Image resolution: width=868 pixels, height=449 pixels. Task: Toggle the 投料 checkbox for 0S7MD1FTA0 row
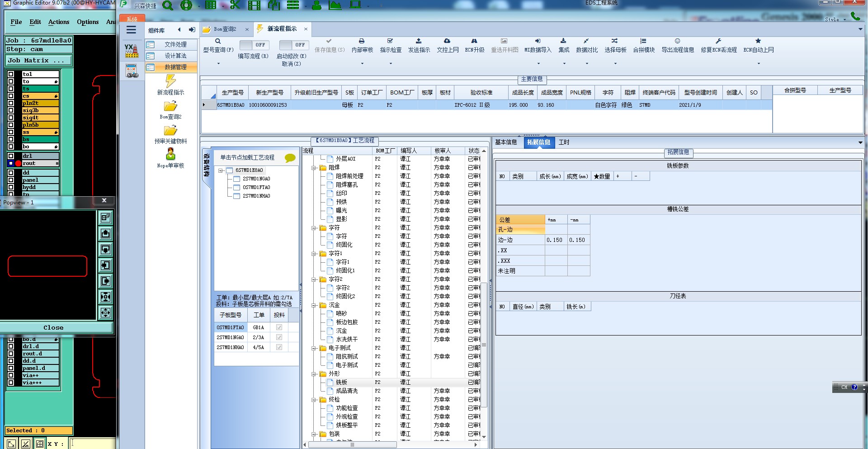[279, 327]
